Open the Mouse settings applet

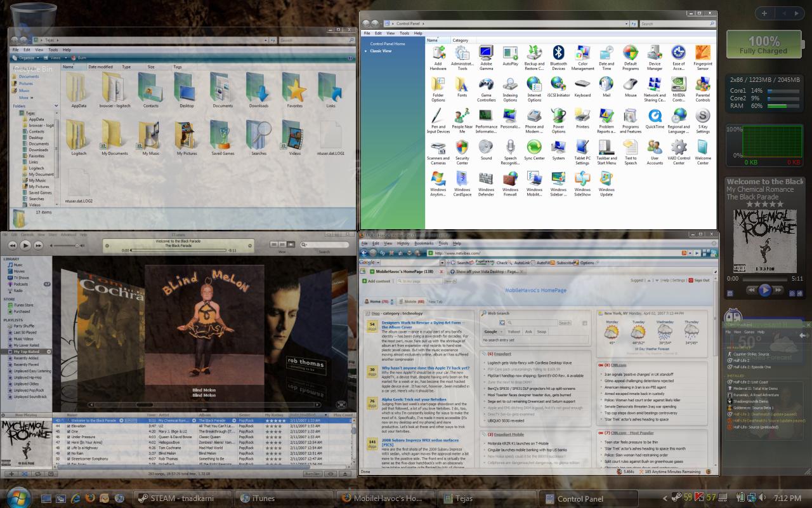pyautogui.click(x=631, y=88)
